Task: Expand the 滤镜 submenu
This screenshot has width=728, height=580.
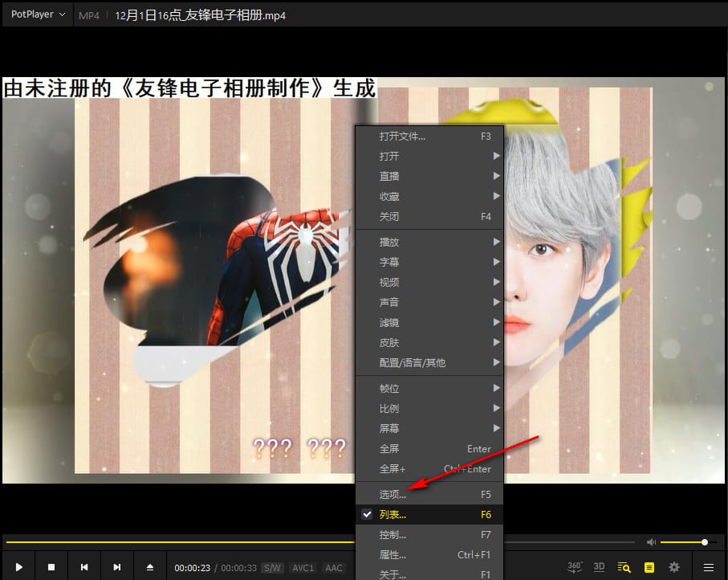Action: point(429,322)
